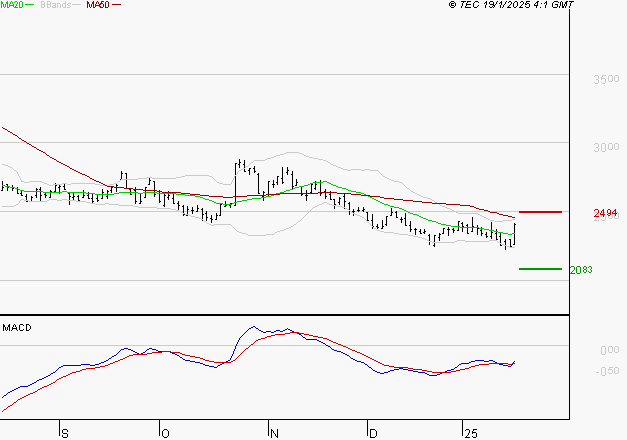Click the red resistance level line
This screenshot has height=440, width=627.
[541, 212]
